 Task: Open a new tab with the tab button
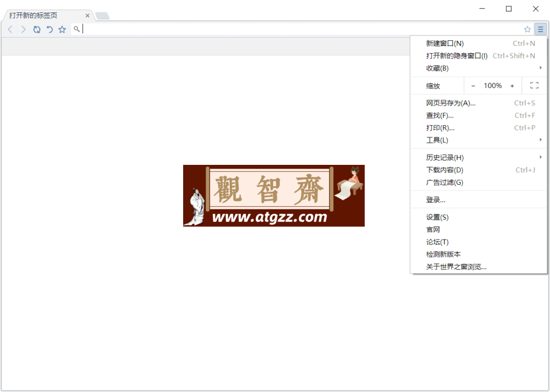tap(103, 16)
